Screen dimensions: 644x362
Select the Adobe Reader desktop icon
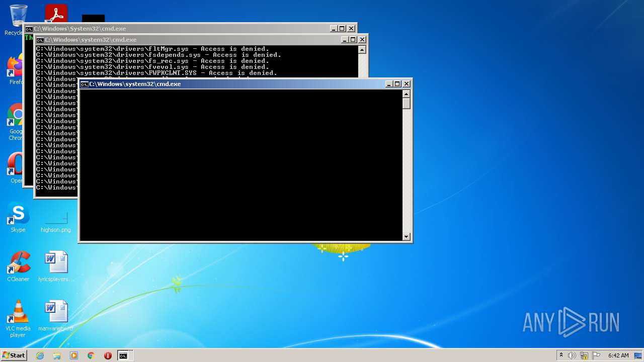tap(56, 13)
